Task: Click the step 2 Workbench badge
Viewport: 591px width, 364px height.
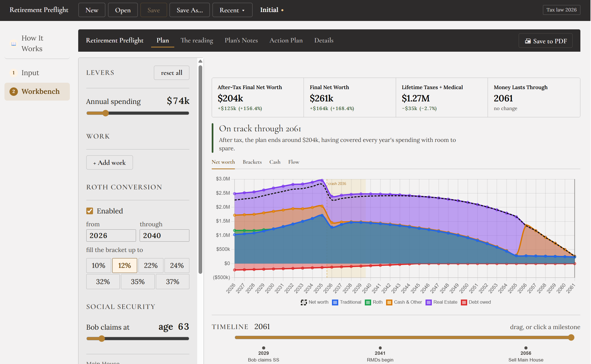Action: pos(13,91)
